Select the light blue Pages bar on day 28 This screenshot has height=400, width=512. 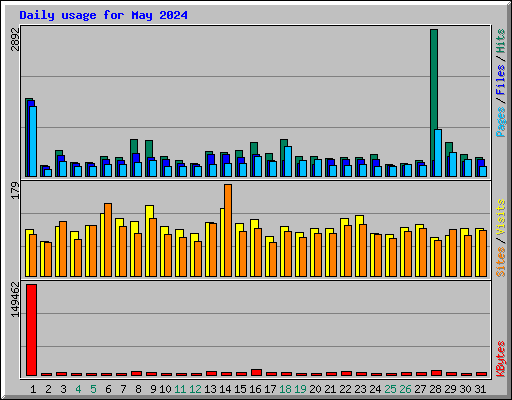438,153
